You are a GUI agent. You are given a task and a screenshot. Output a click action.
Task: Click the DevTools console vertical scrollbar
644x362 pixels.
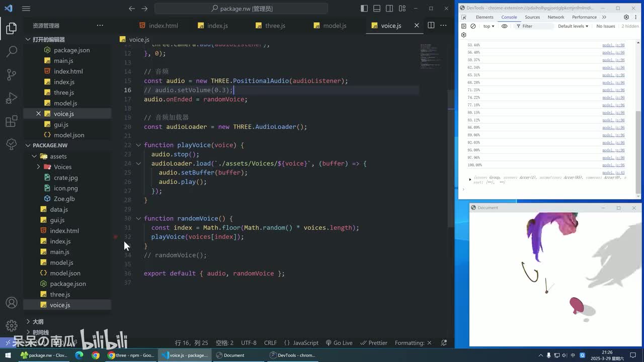tap(638, 151)
